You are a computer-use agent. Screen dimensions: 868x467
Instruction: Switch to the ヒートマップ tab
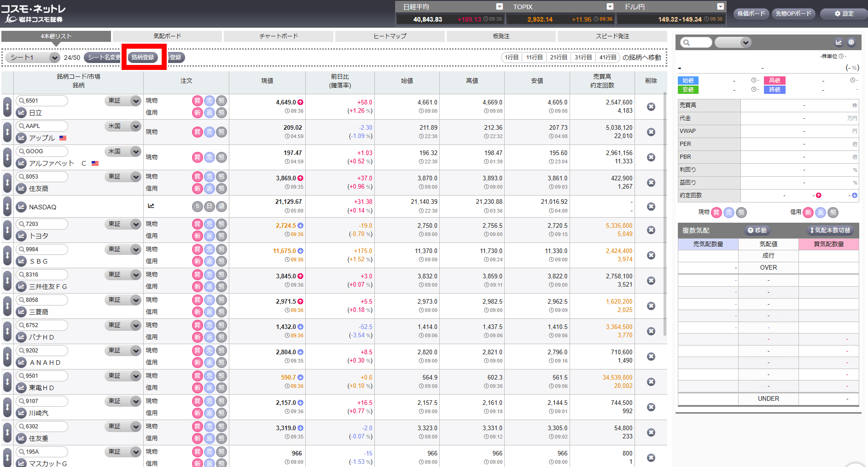coord(390,36)
